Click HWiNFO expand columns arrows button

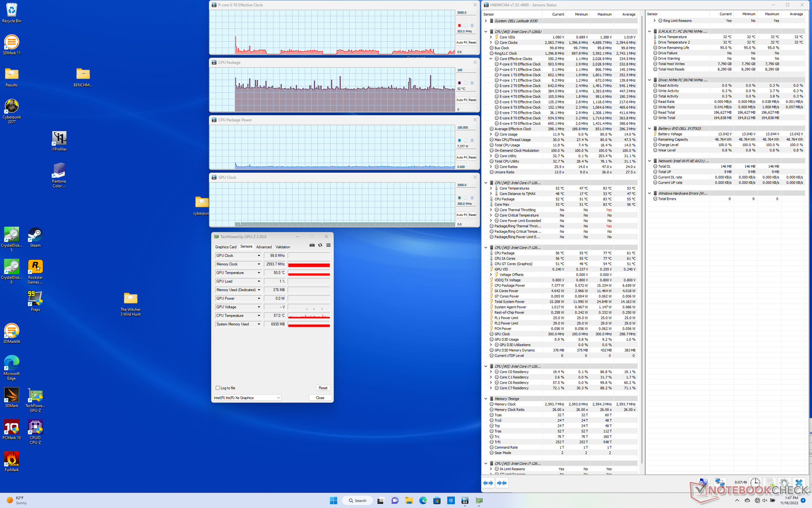click(488, 483)
